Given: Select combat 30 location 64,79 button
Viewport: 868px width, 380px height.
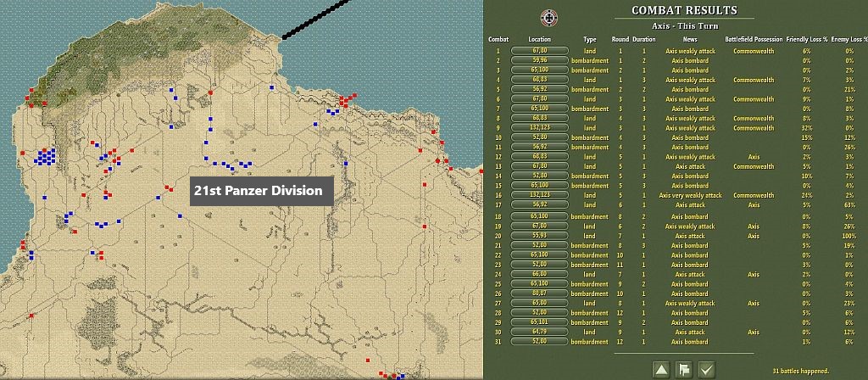Looking at the screenshot, I should 539,332.
